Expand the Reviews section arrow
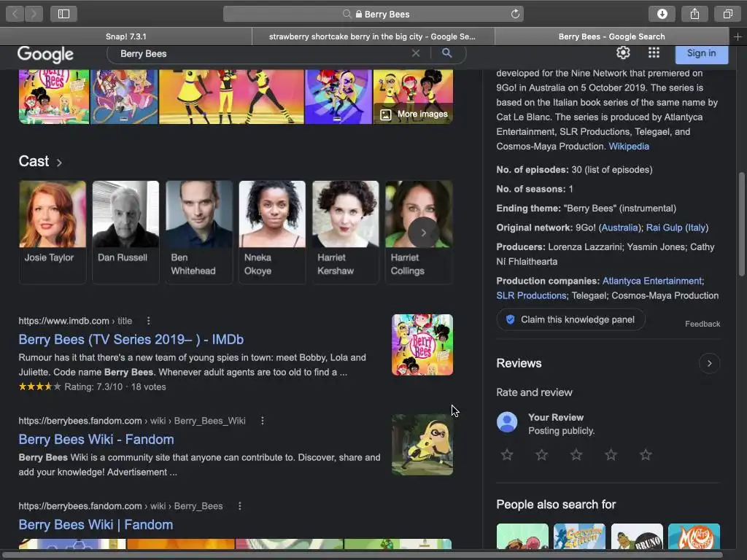Viewport: 747px width, 560px height. tap(709, 363)
